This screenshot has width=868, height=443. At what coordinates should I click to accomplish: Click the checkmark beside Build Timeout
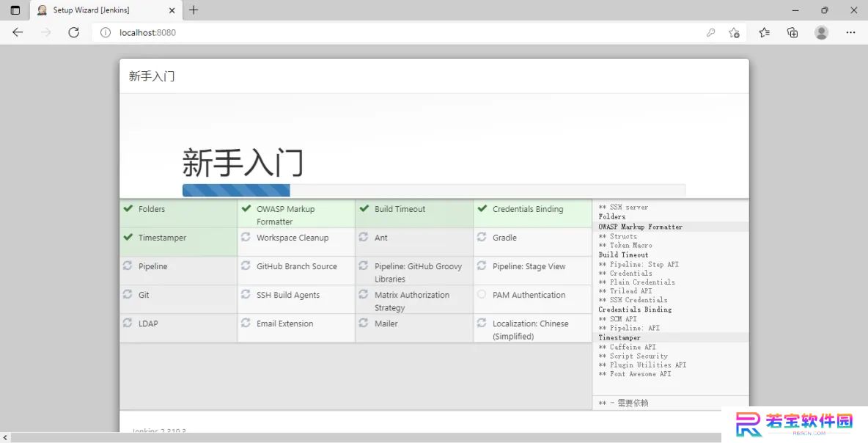pyautogui.click(x=364, y=208)
